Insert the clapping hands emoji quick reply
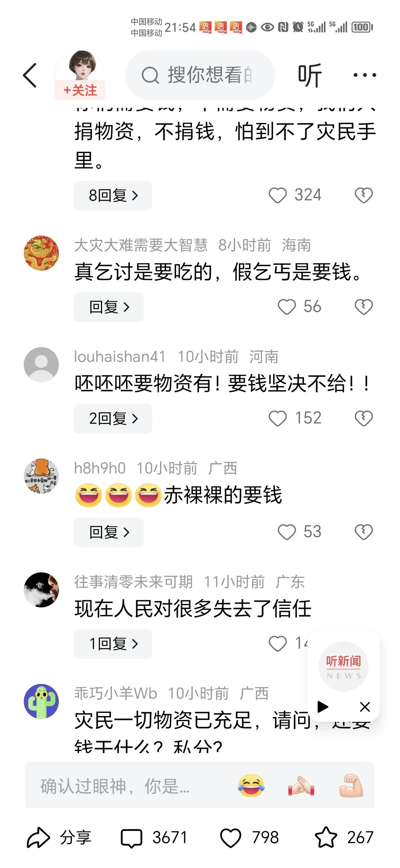 301,786
